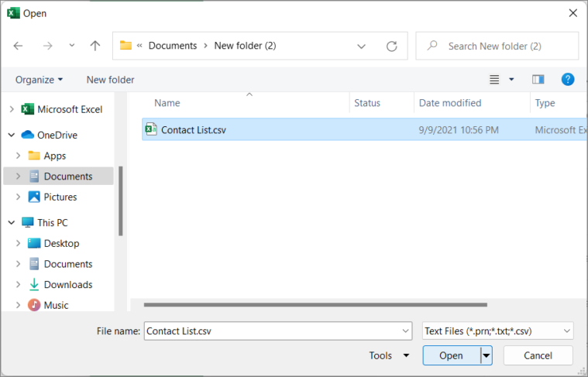Expand the Pictures tree node
The height and width of the screenshot is (377, 588).
[x=18, y=197]
